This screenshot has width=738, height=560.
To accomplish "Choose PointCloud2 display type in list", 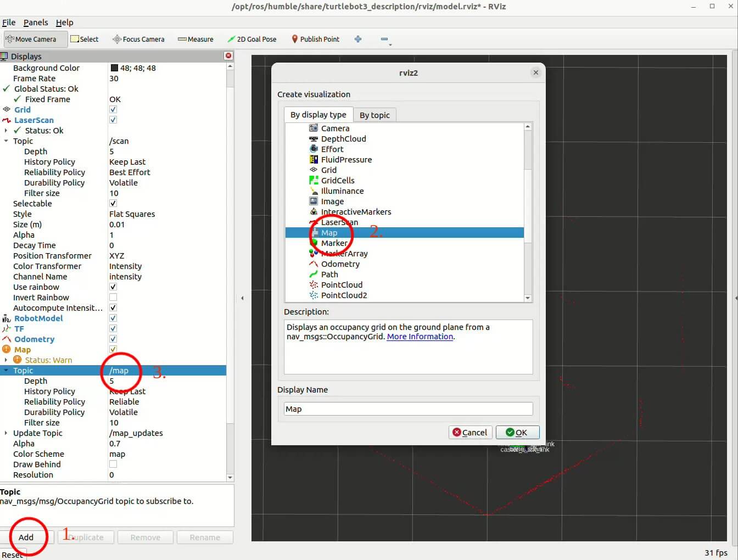I will point(344,295).
